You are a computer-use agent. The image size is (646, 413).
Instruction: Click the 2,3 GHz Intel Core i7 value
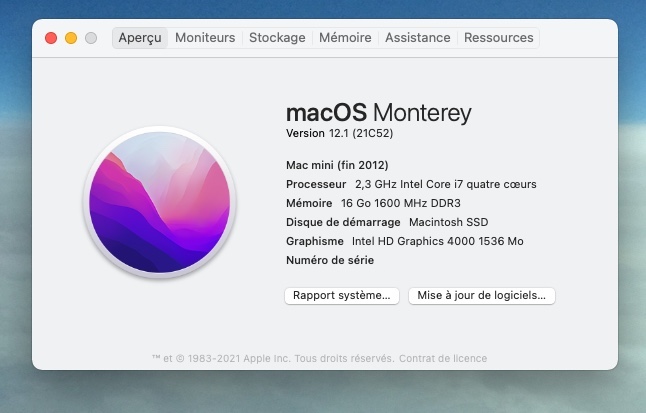(x=446, y=184)
